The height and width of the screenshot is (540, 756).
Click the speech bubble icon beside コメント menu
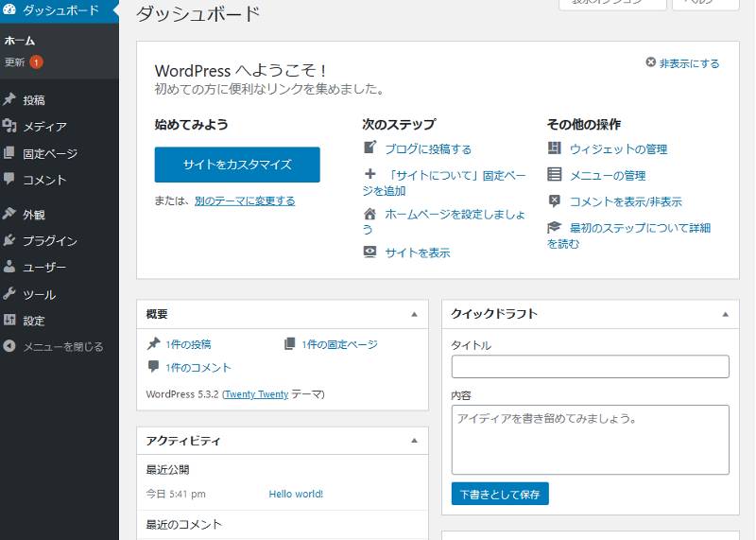pos(9,179)
